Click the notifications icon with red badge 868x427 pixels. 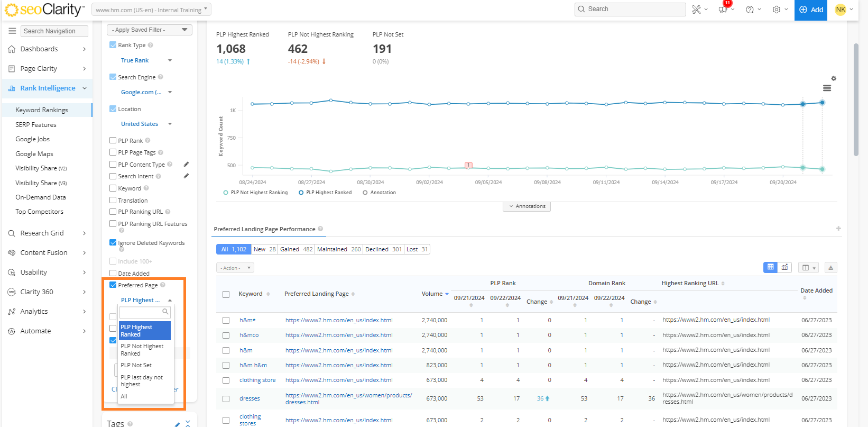pos(723,9)
